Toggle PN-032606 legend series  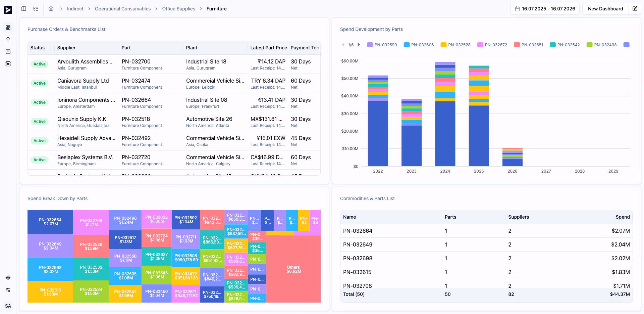coord(419,45)
